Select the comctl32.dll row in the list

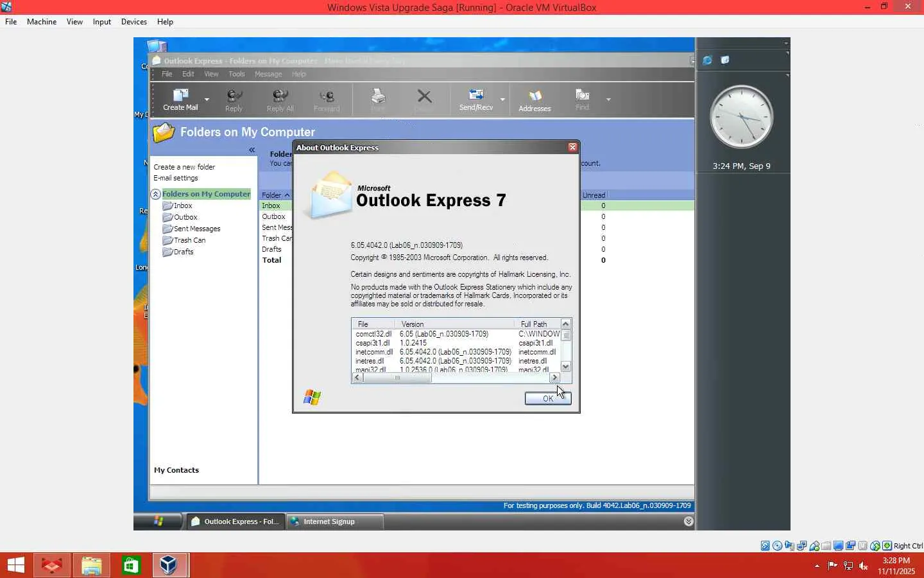pyautogui.click(x=457, y=334)
